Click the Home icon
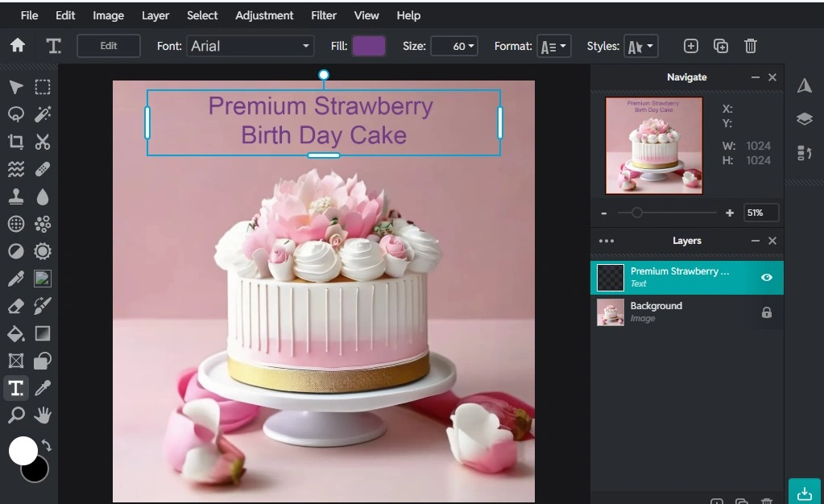Screen dimensions: 824x504 [x=17, y=46]
